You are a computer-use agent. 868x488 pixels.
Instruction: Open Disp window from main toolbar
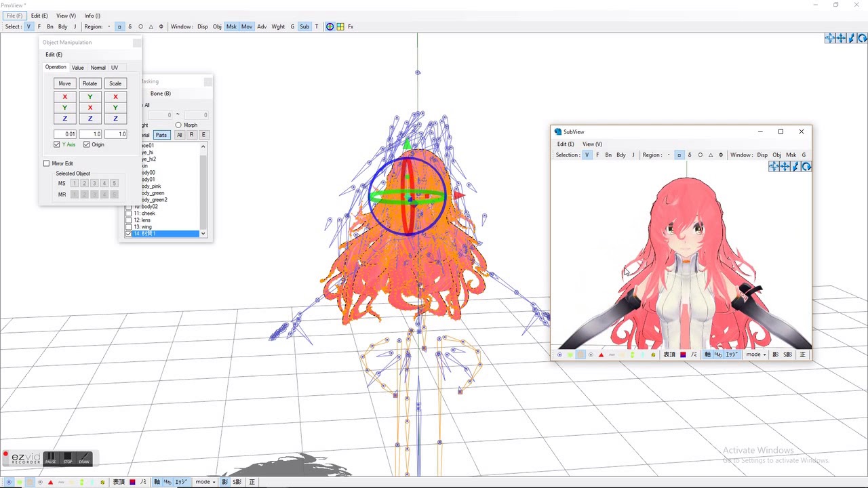(202, 26)
